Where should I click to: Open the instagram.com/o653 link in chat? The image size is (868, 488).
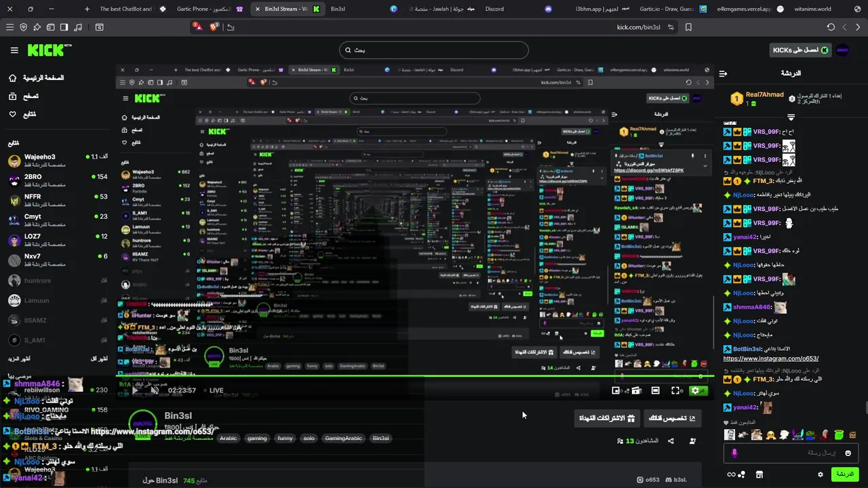point(771,359)
